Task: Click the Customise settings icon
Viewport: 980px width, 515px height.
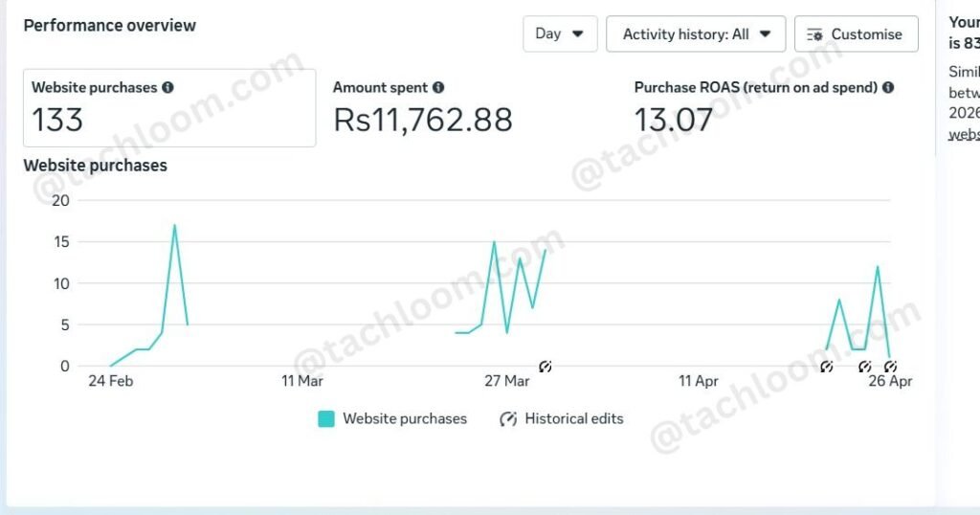Action: point(814,34)
